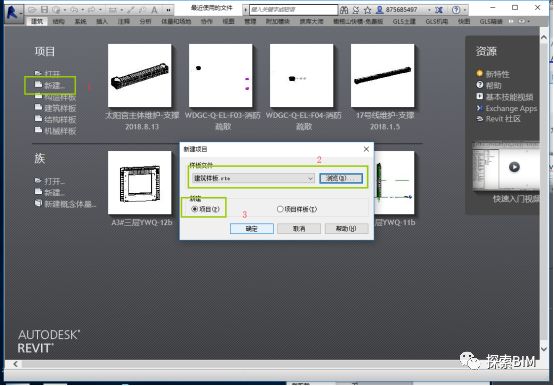Viewport: 554px width, 386px height.
Task: Open the user account 875685497 dropdown arrow
Action: (429, 10)
